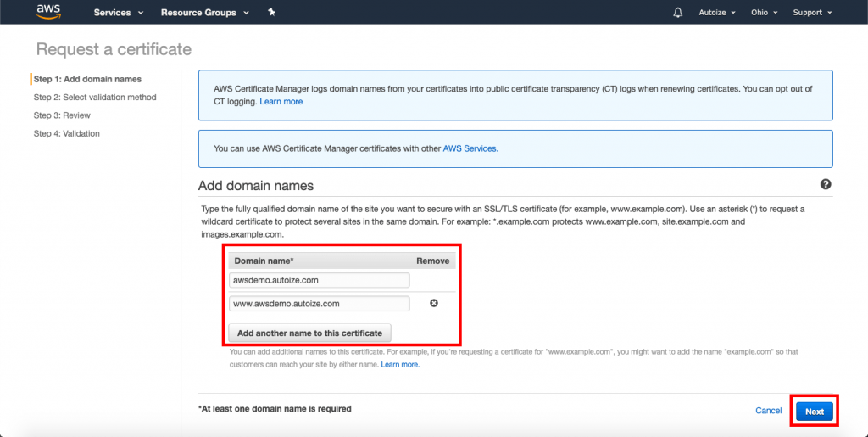The image size is (868, 437).
Task: Click the At least one domain name is required note
Action: pyautogui.click(x=275, y=409)
